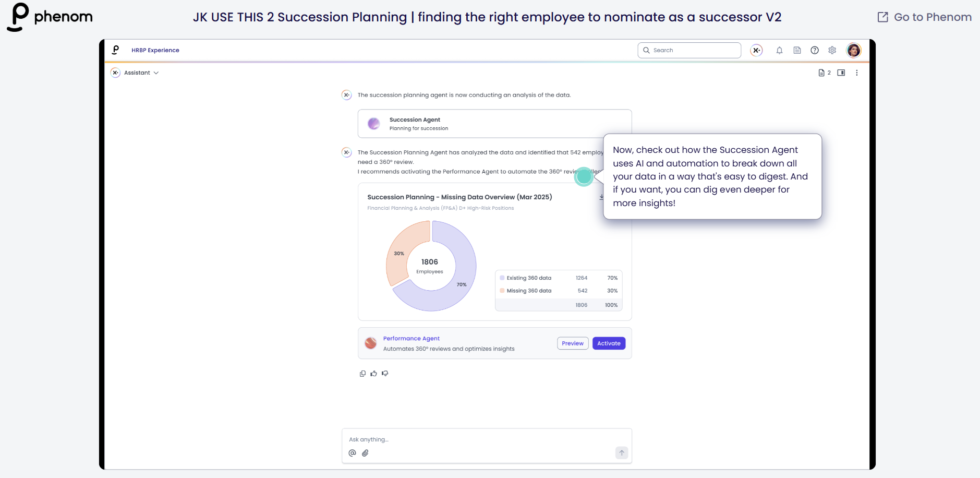Click the X+ assistant icon near search

[756, 51]
